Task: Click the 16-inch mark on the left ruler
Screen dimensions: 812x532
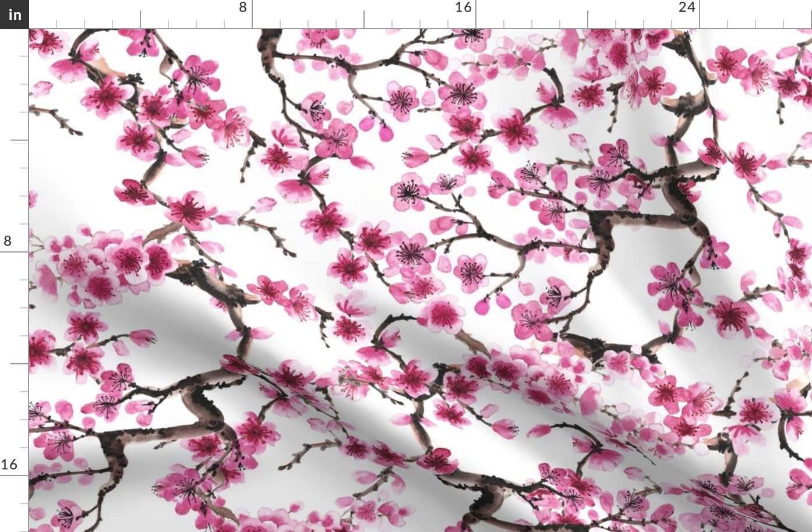Action: pyautogui.click(x=8, y=464)
